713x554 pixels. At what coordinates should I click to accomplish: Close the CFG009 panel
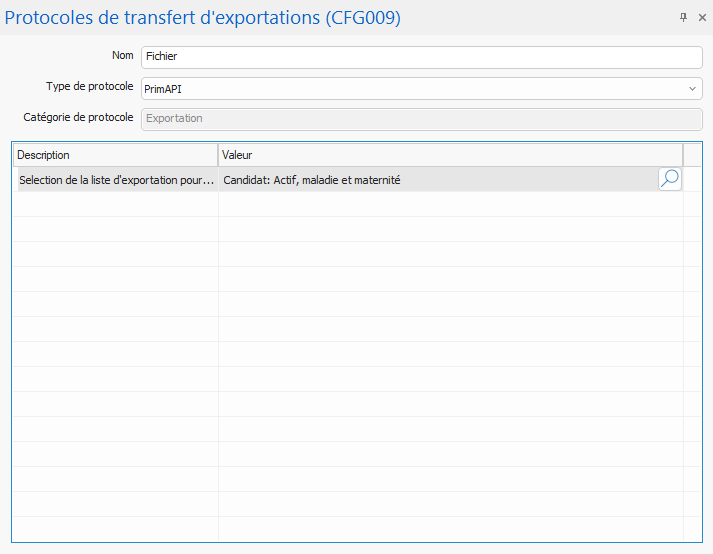[x=702, y=17]
